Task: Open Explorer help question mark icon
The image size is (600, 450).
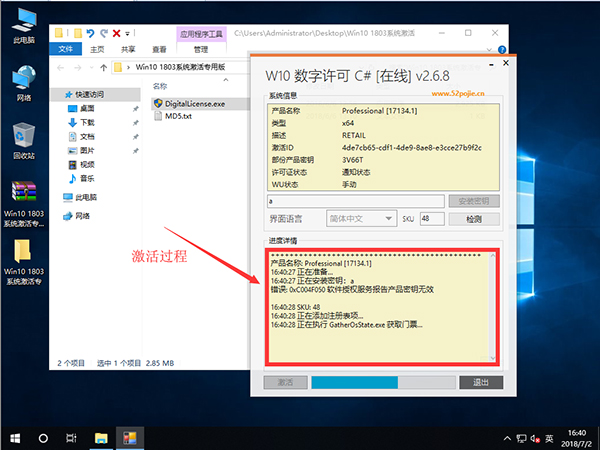Action: (x=502, y=49)
